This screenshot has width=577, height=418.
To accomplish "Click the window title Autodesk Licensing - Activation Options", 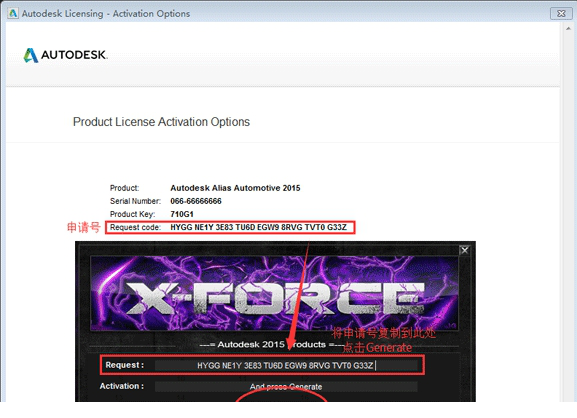I will [x=106, y=14].
